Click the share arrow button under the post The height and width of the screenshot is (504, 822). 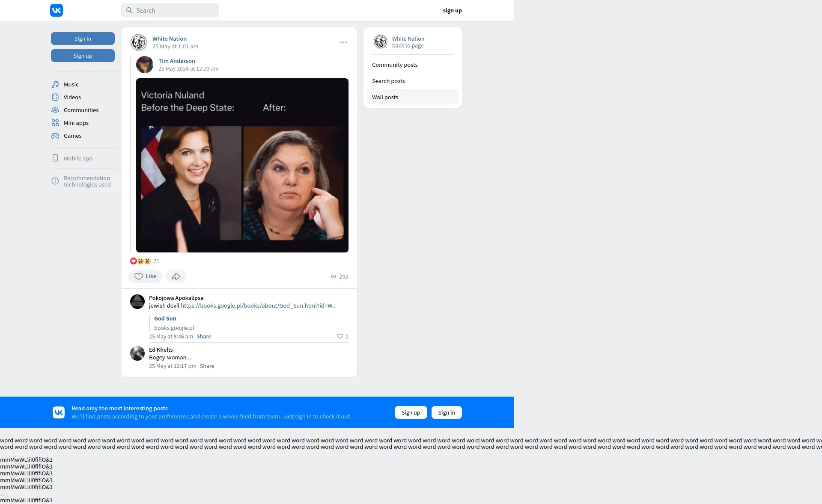(176, 276)
